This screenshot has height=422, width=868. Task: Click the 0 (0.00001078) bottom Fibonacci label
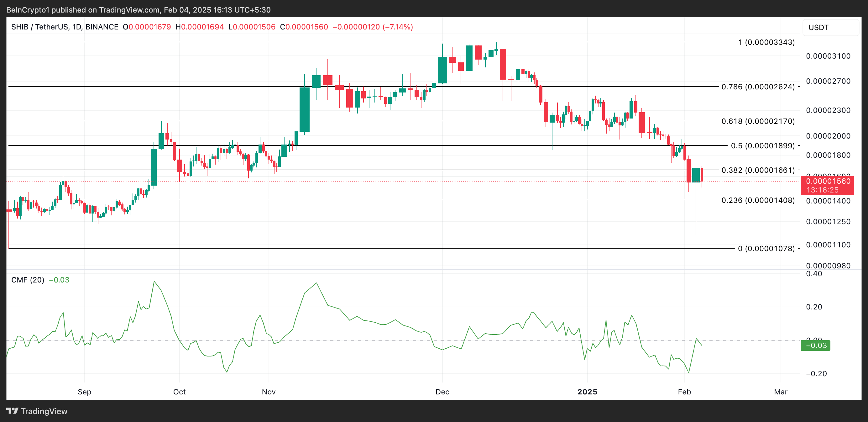pyautogui.click(x=766, y=248)
